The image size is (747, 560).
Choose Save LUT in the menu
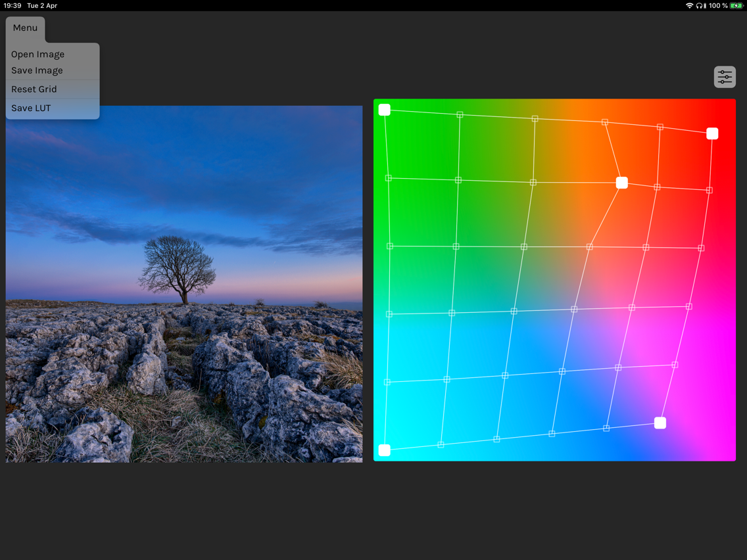[x=31, y=108]
